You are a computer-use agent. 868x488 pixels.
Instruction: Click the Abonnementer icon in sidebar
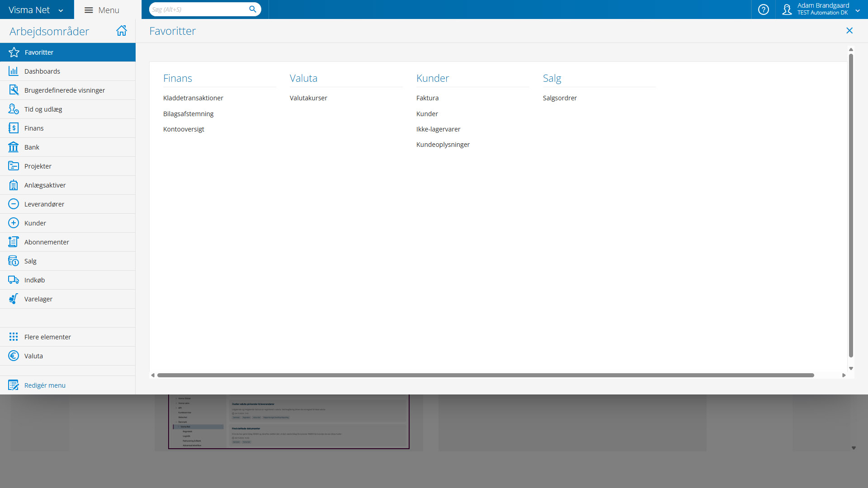[14, 242]
